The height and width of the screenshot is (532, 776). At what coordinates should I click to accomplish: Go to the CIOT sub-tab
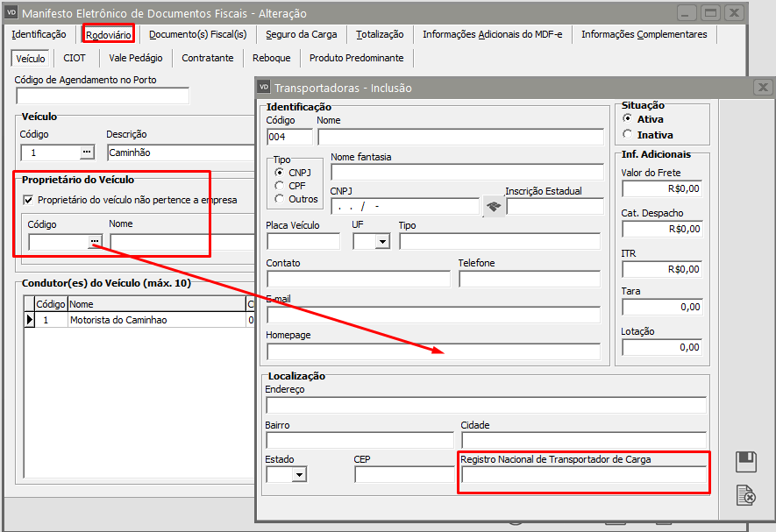click(75, 58)
